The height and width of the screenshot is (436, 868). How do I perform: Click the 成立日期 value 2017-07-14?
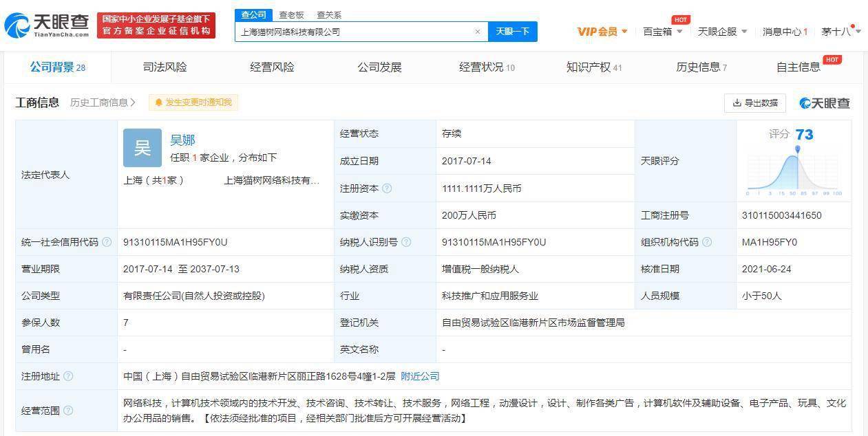[465, 161]
